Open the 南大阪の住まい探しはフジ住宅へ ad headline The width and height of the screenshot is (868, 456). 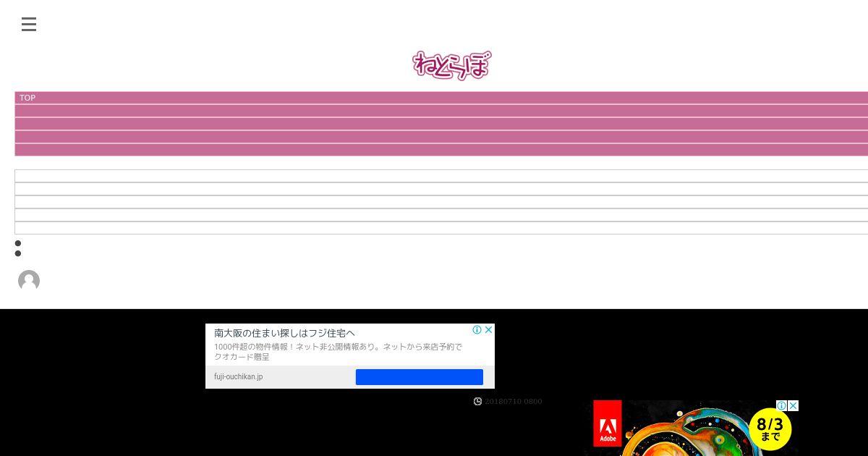click(284, 333)
